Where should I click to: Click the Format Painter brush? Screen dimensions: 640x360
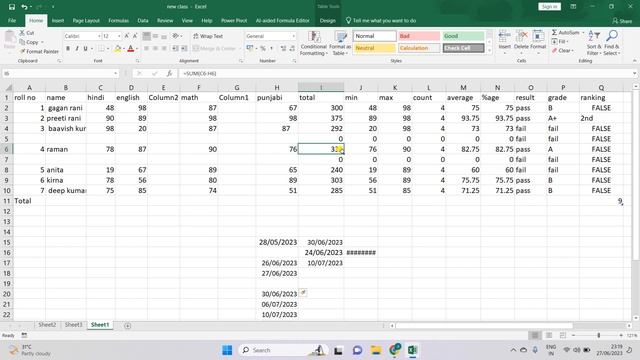39,51
